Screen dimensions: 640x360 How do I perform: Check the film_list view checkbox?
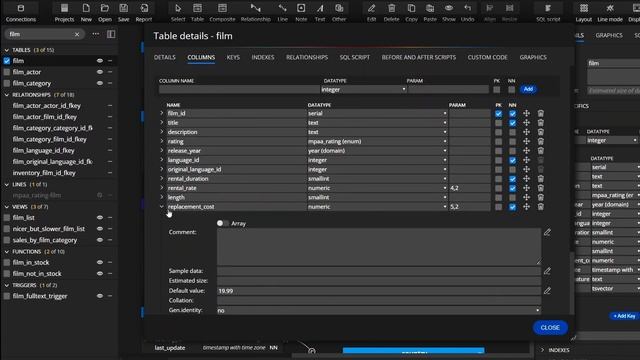(7, 218)
